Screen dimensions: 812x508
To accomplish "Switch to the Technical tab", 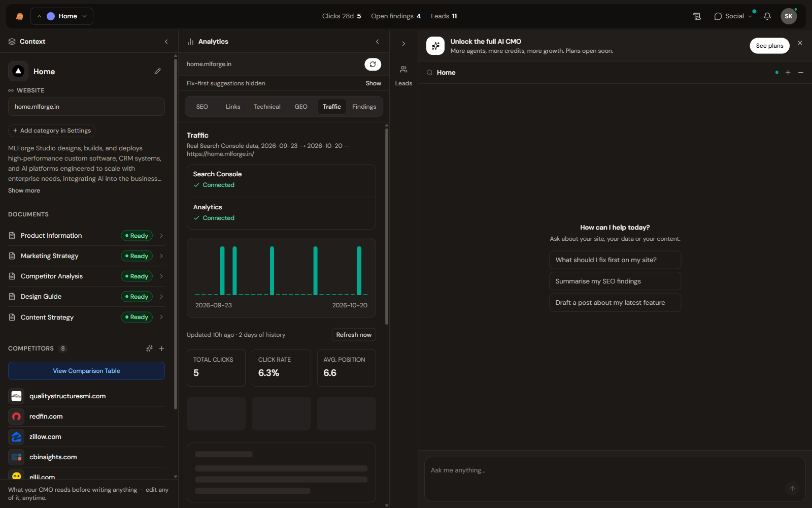I will pos(267,107).
